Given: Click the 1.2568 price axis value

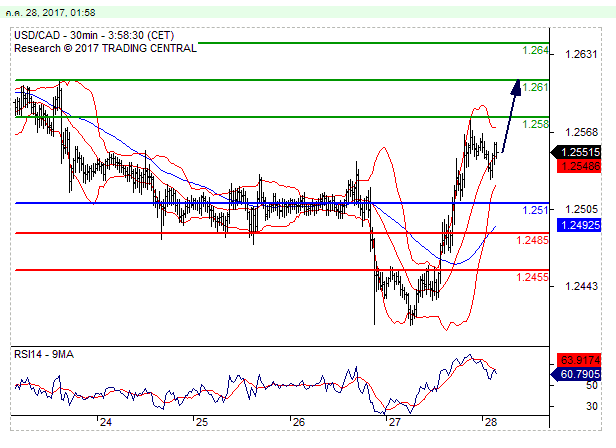Looking at the screenshot, I should click(x=581, y=132).
